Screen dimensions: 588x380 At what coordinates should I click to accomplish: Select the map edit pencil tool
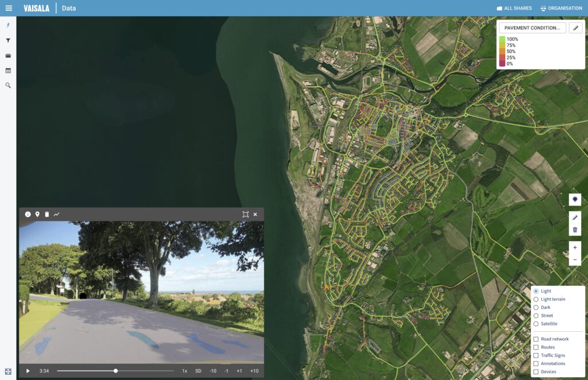[575, 218]
